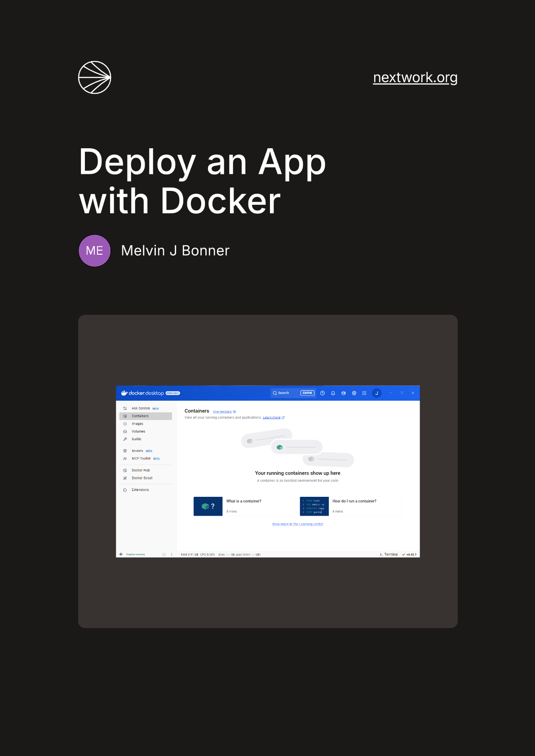Click the 'Engine running' status text
The image size is (535, 756).
point(136,554)
